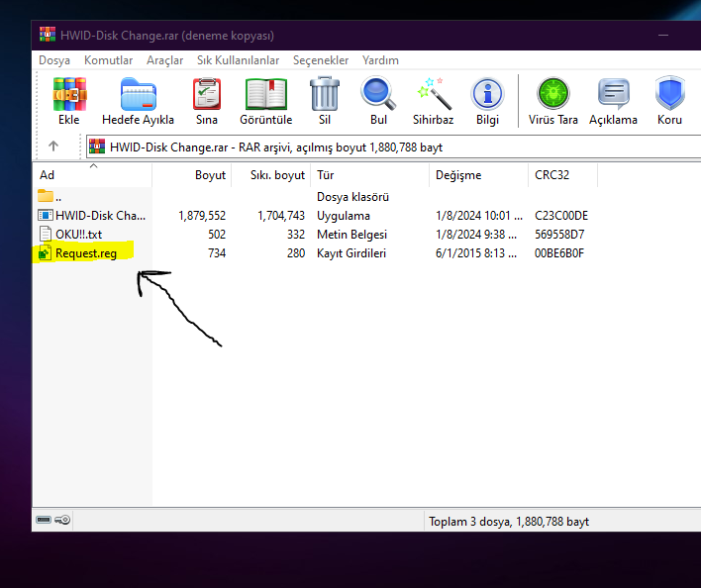Screen dimensions: 701x588
Task: Click CRC32 value C23C00DE
Action: [x=561, y=216]
